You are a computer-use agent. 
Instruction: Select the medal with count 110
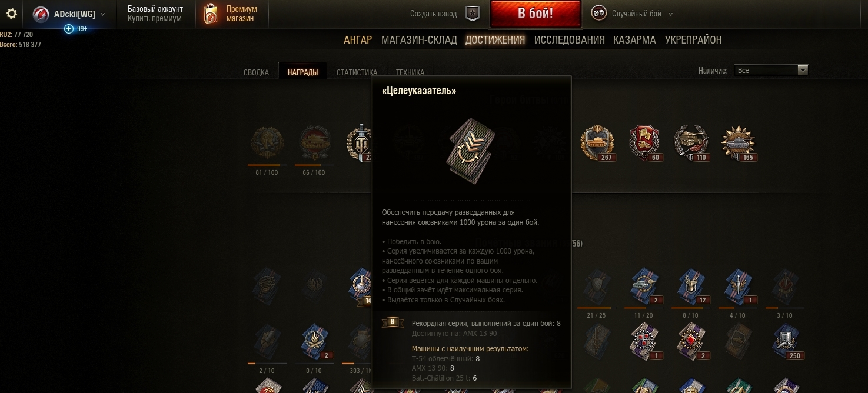point(691,143)
